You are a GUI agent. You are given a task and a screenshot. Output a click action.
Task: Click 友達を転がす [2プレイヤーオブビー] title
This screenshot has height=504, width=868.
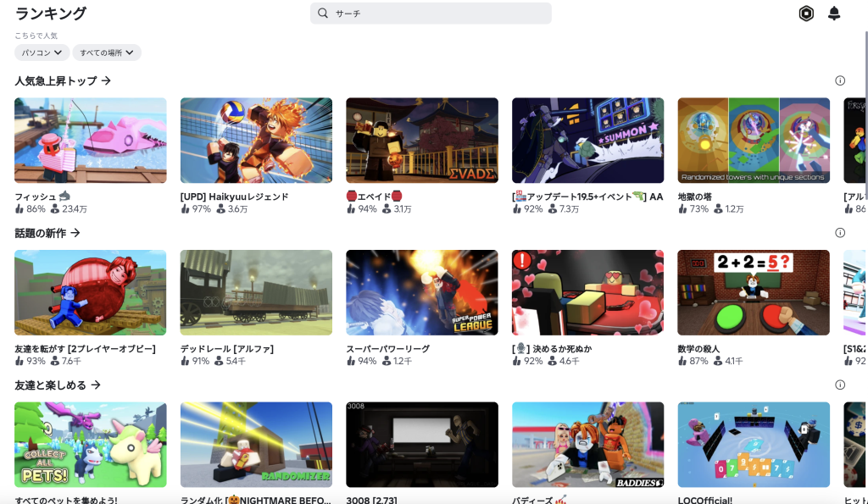[x=86, y=348]
